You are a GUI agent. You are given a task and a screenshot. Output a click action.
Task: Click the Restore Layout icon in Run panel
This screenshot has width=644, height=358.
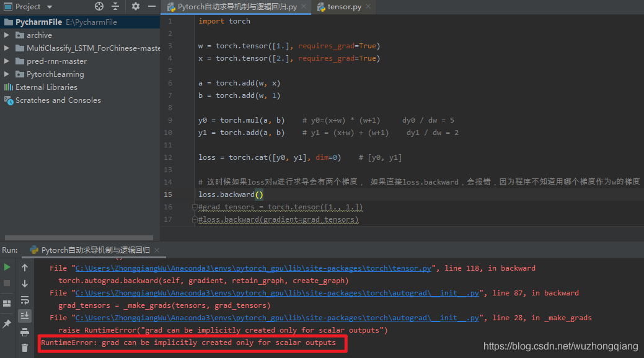(x=7, y=303)
